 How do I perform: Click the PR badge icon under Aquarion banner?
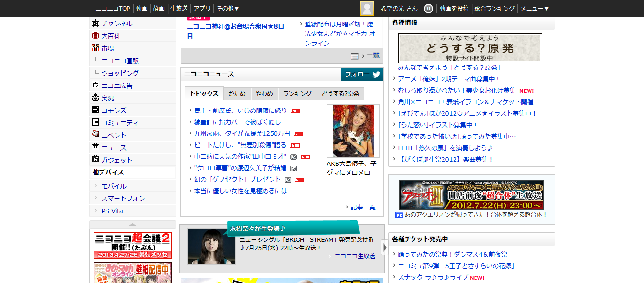[x=399, y=215]
